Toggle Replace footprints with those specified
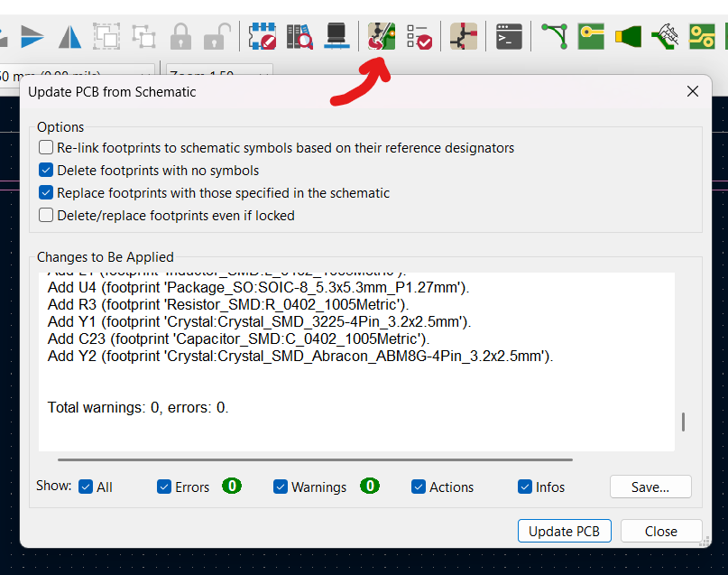This screenshot has height=575, width=728. click(x=46, y=192)
